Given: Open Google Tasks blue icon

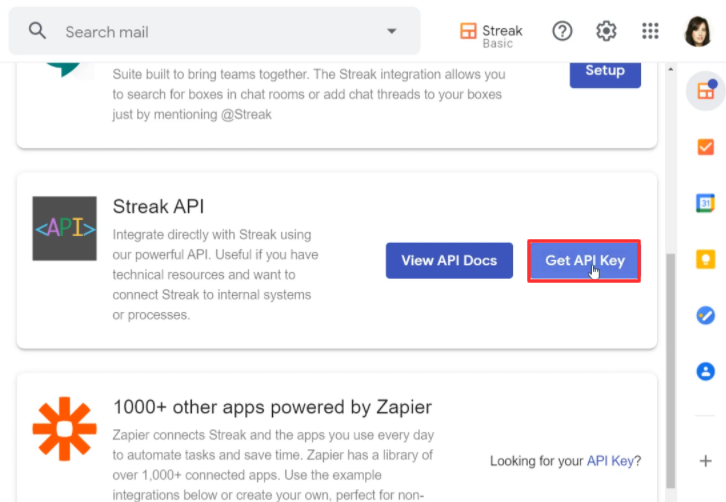Looking at the screenshot, I should tap(706, 315).
